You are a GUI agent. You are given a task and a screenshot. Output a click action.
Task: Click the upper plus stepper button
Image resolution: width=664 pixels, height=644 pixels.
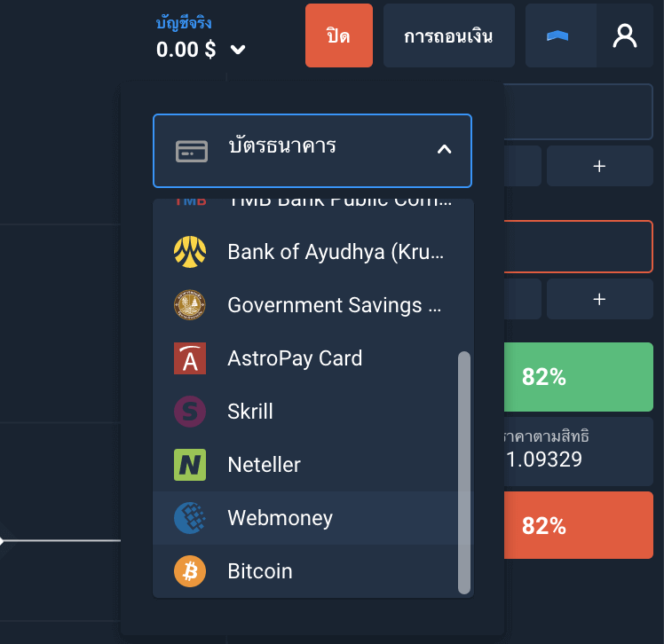tap(599, 166)
